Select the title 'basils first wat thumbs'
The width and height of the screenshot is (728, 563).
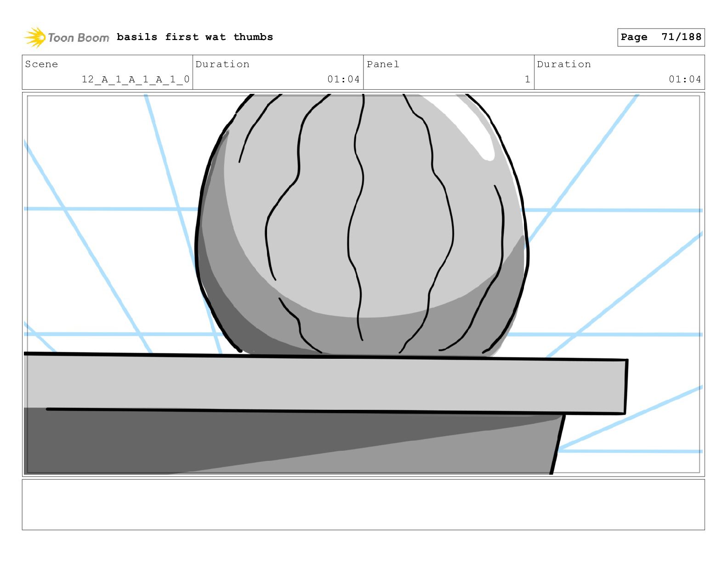tap(195, 37)
